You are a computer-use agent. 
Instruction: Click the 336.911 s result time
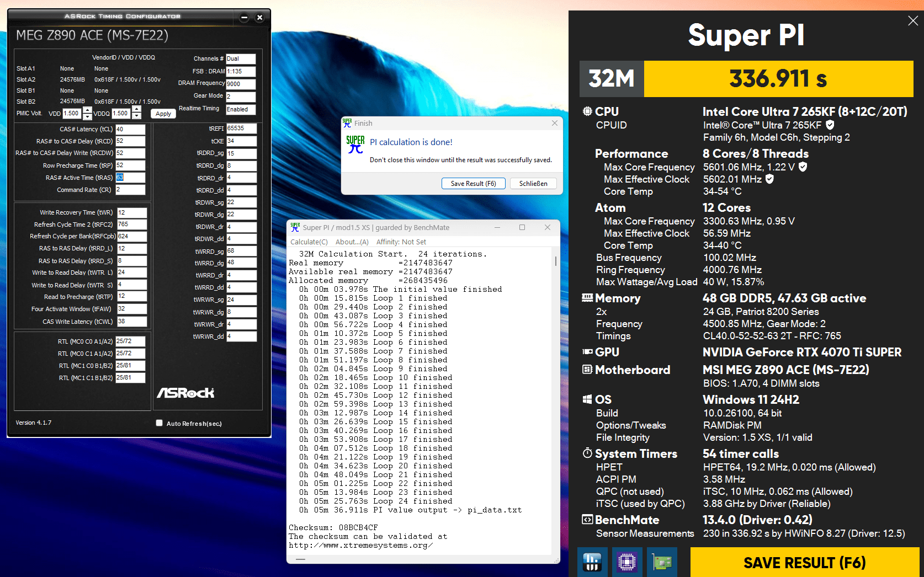pos(778,79)
